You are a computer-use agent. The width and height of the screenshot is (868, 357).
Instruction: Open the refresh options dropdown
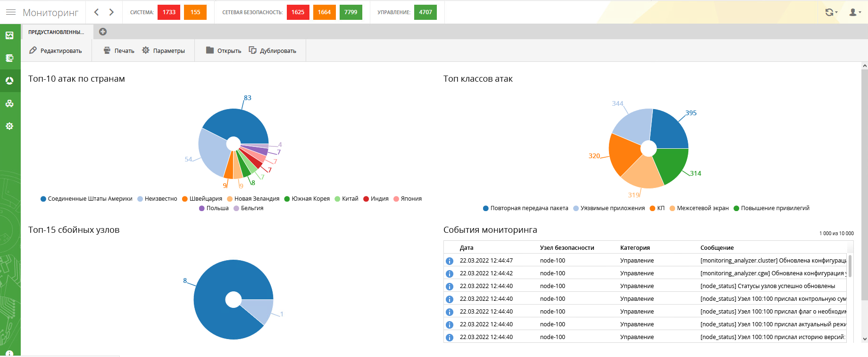click(x=831, y=12)
